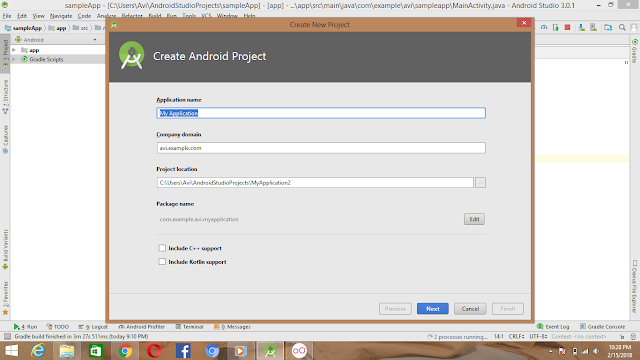Stop the running app with red square

tap(567, 27)
